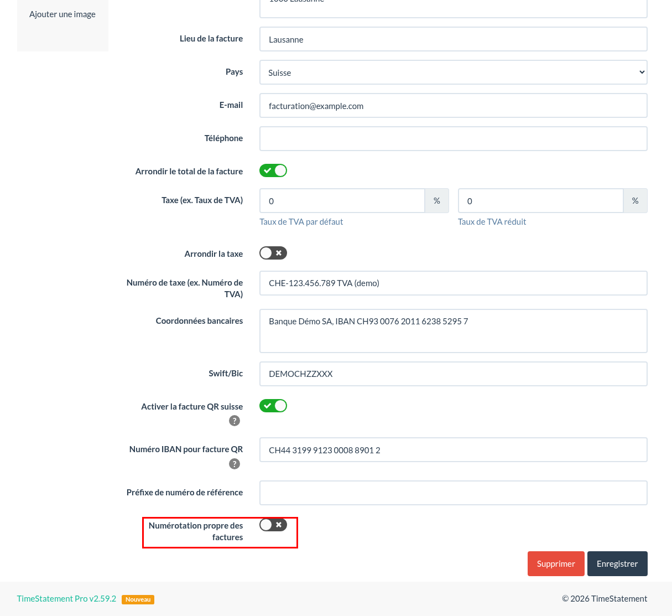Click the orange Nouveau badge

point(138,599)
